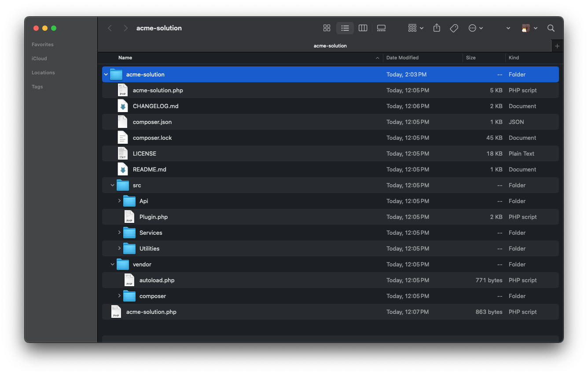Go back using the back arrow
The image size is (588, 375).
(110, 28)
